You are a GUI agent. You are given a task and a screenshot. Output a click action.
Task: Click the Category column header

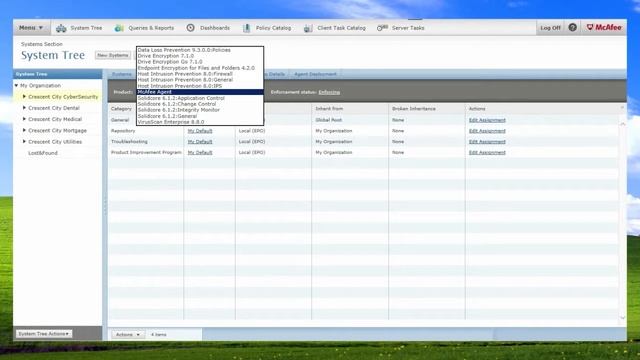[121, 109]
